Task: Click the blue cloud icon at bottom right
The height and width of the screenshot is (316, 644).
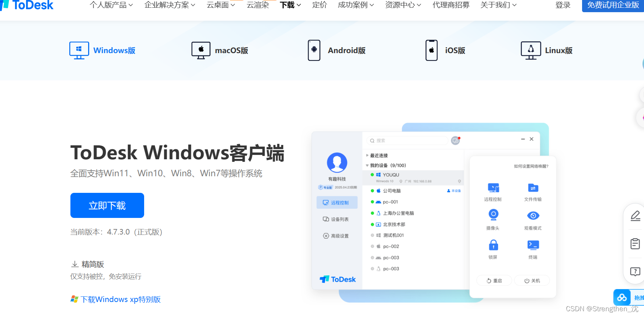Action: click(x=622, y=297)
